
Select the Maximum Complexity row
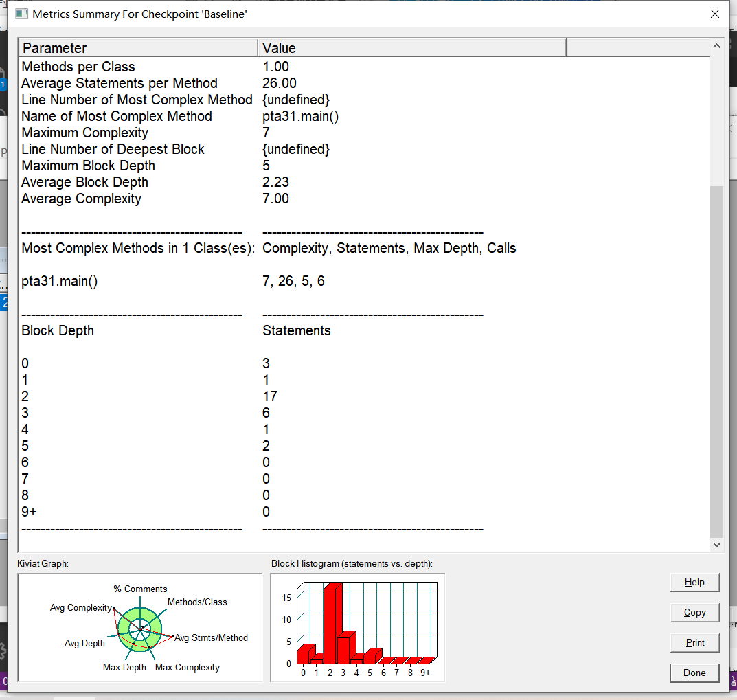click(x=364, y=133)
